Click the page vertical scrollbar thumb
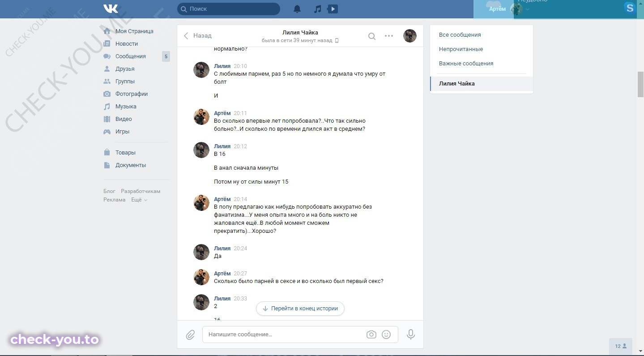644x356 pixels. [x=640, y=84]
